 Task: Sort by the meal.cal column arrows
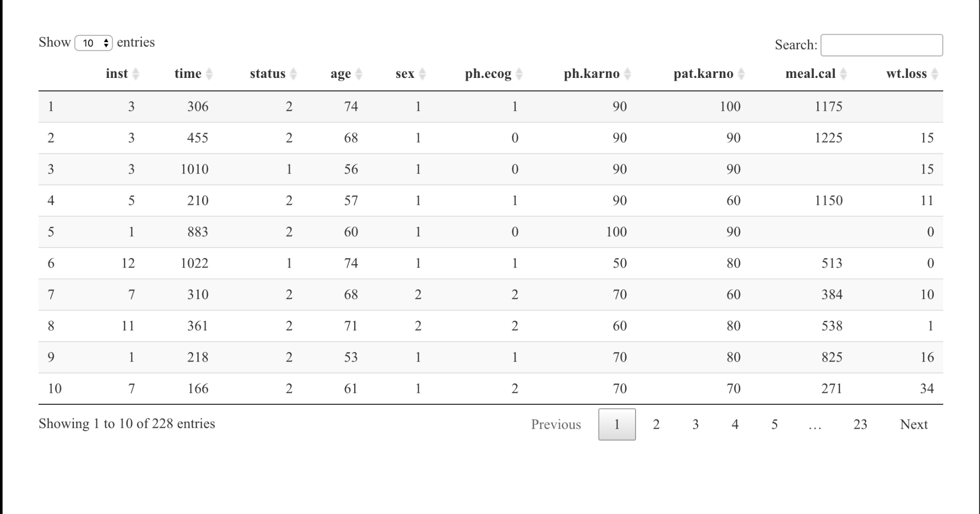click(843, 74)
